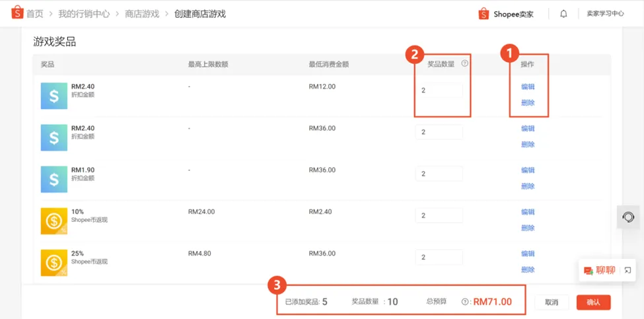This screenshot has height=319, width=644.
Task: Click the 确认 button
Action: click(594, 302)
